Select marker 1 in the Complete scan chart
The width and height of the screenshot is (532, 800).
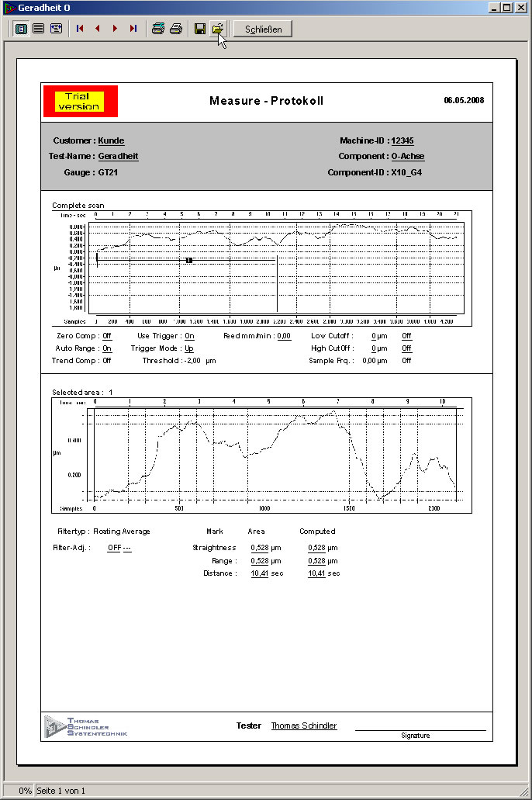click(x=188, y=261)
